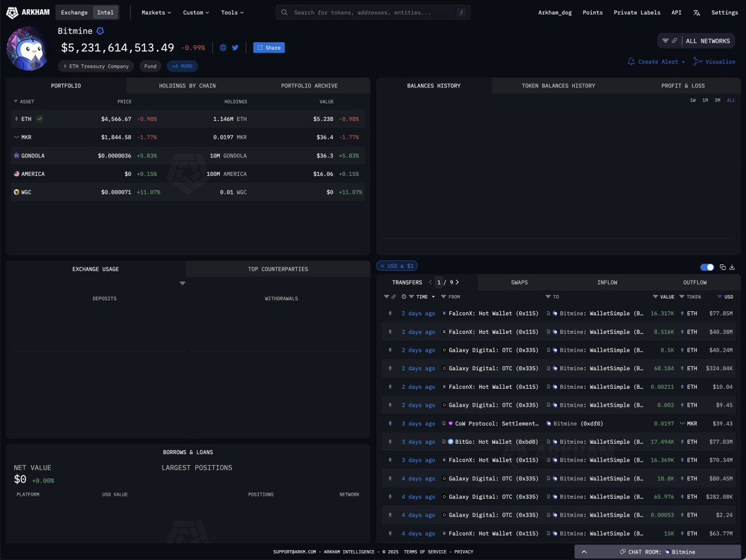This screenshot has width=746, height=560.
Task: Open the API link
Action: pyautogui.click(x=676, y=12)
